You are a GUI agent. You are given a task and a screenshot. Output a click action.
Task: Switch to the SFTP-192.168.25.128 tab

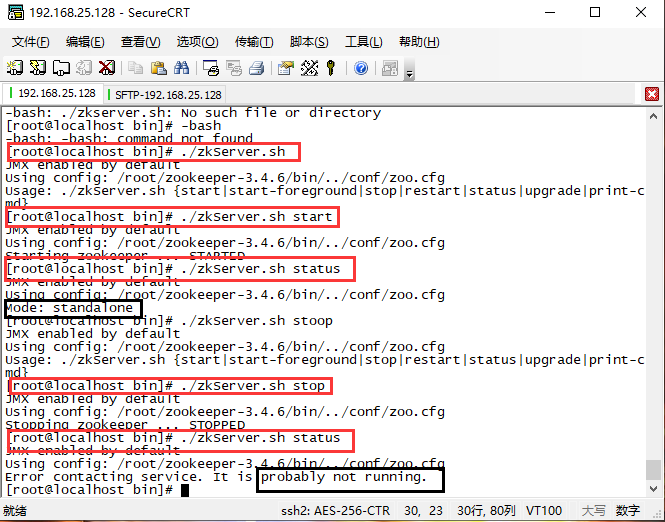point(165,94)
